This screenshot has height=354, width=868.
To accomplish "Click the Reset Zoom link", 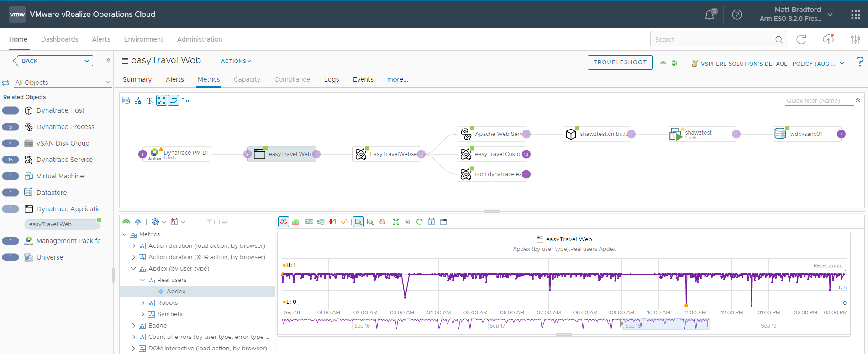I will 827,265.
